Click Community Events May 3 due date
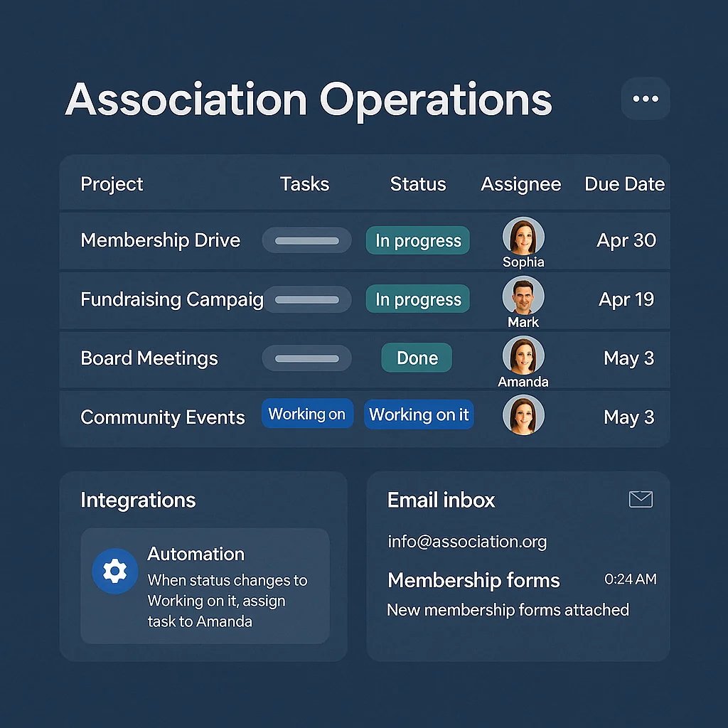This screenshot has width=728, height=728. click(628, 417)
